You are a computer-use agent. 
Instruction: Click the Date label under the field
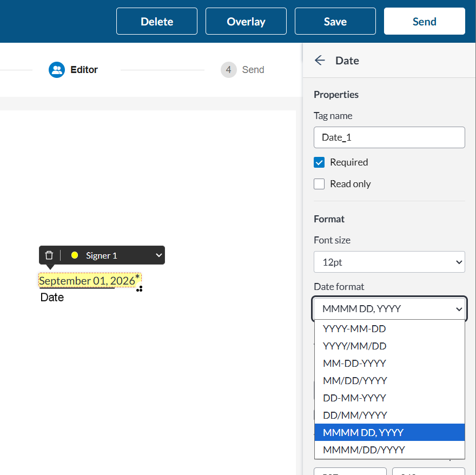click(x=52, y=298)
